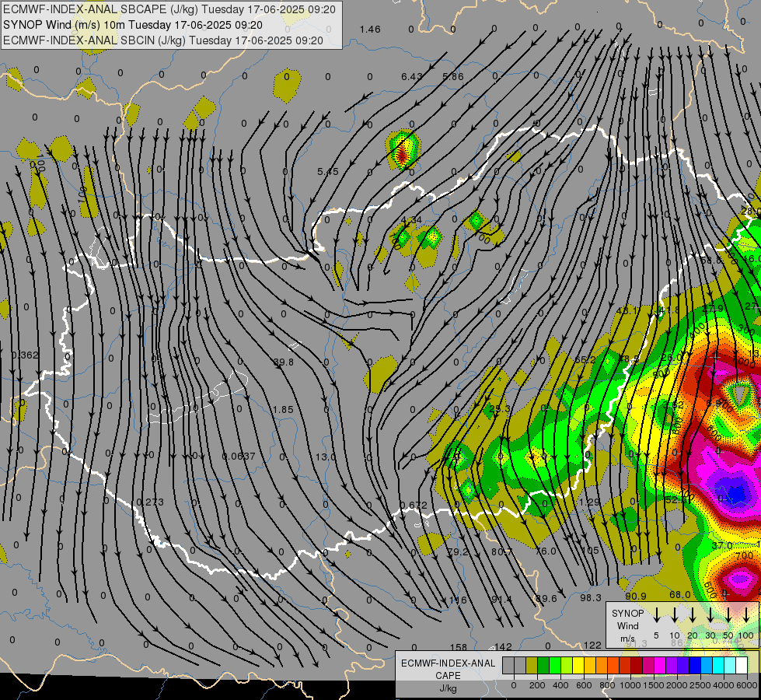Click the map value 142 near bottom

tap(503, 646)
